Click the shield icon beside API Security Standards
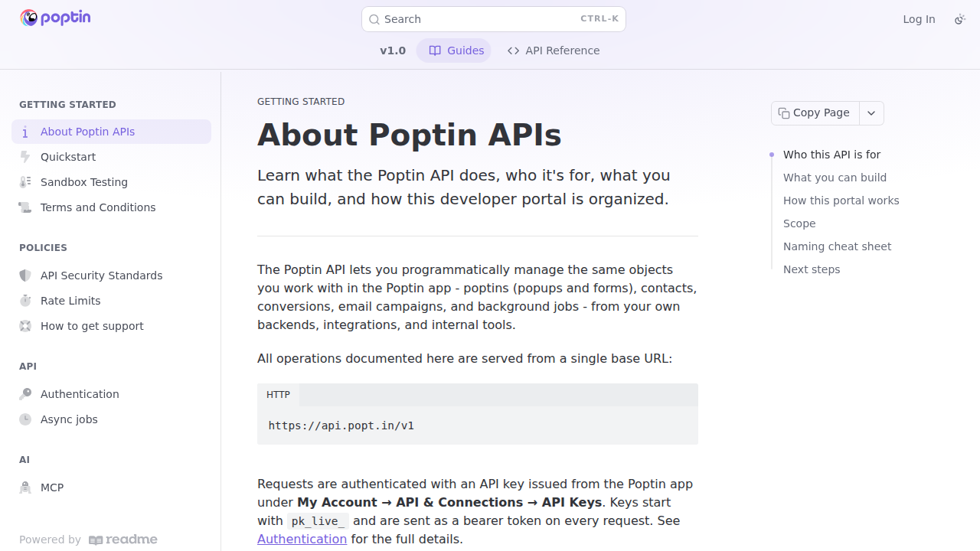The width and height of the screenshot is (980, 551). 25,275
